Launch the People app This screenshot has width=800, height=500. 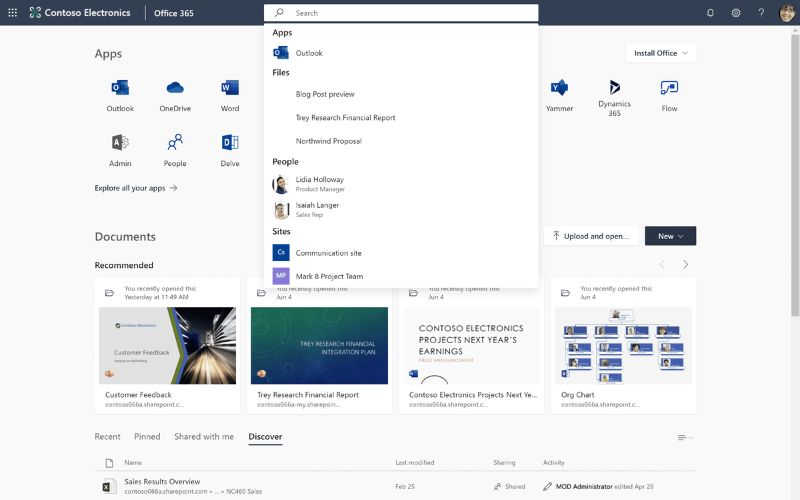tap(175, 150)
